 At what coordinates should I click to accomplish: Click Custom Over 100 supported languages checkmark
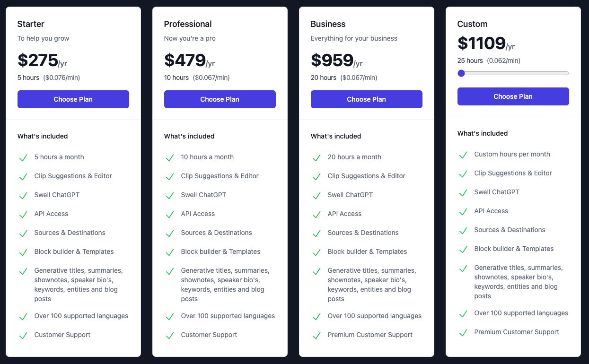pyautogui.click(x=463, y=314)
